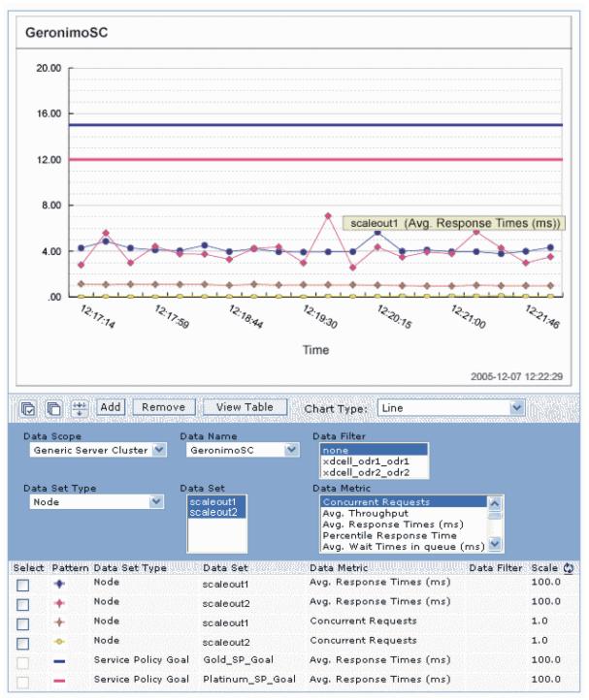Click the scale value 1.0 for scaleout1

[x=539, y=620]
